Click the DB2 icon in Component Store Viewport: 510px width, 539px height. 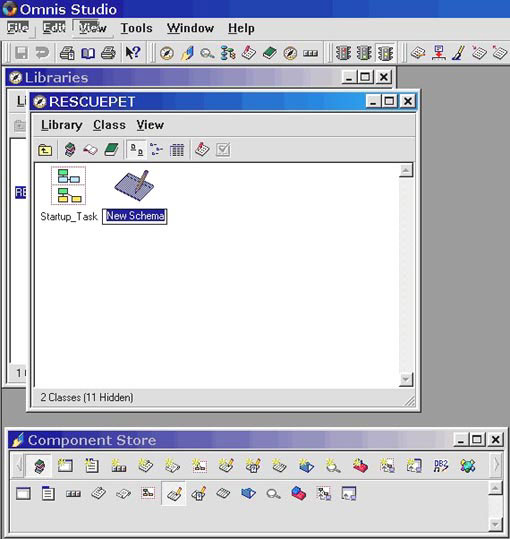point(441,466)
